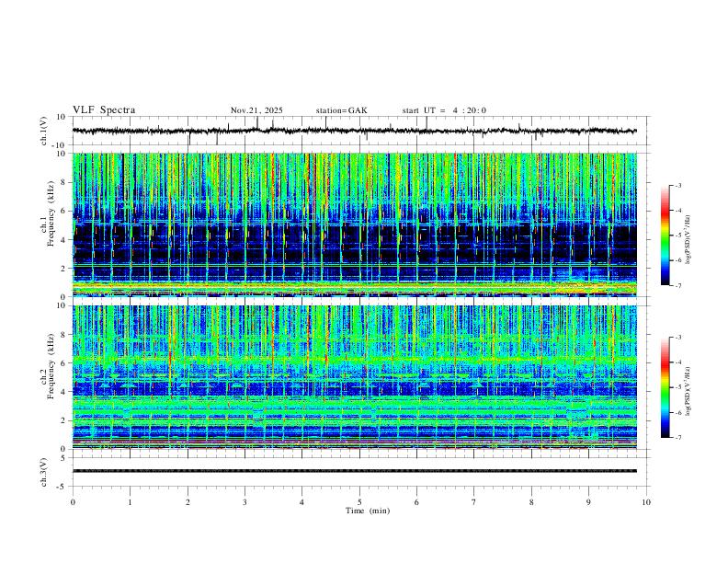Click the "-5" label on upper colorbar
Screen dimensions: 728x563
click(678, 236)
